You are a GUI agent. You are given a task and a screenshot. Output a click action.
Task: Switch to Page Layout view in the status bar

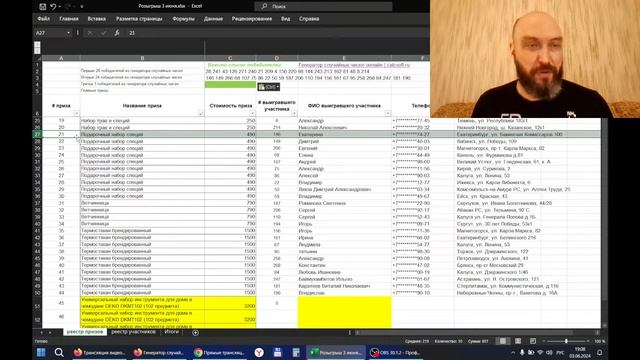coord(518,341)
